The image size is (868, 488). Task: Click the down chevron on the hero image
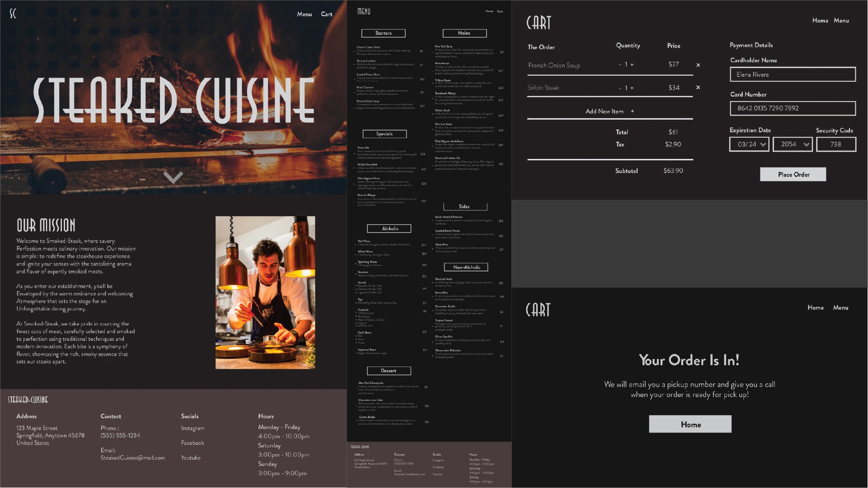click(173, 177)
